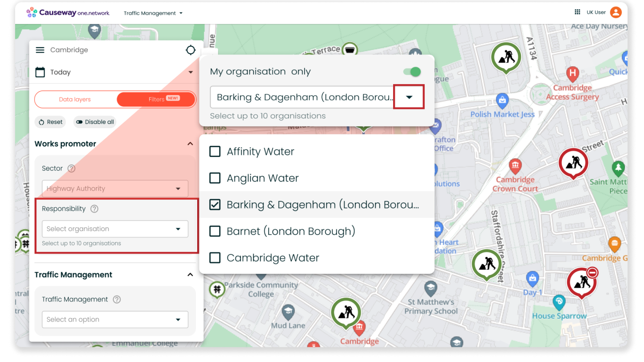Click the Reset button
The width and height of the screenshot is (644, 362).
pos(50,122)
